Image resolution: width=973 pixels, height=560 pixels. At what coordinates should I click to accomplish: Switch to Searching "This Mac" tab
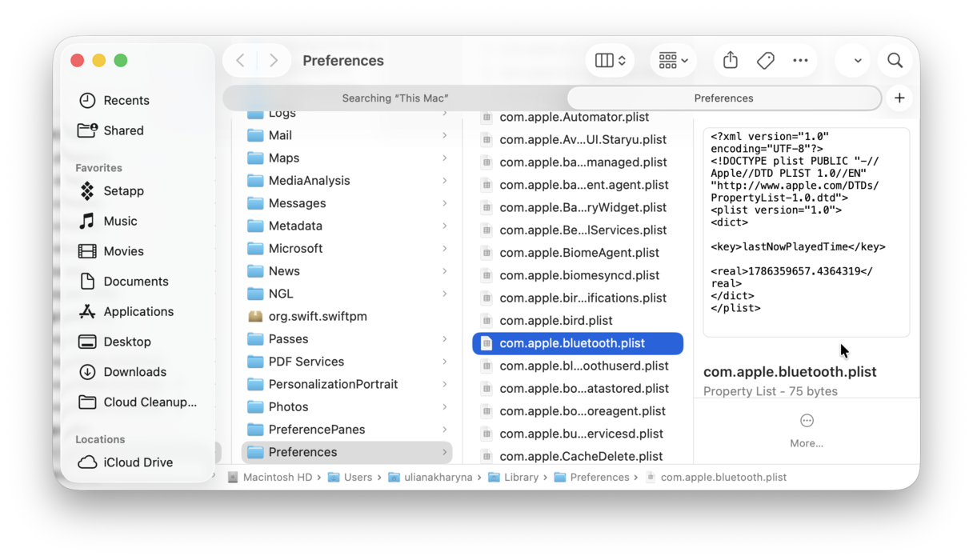(x=395, y=98)
